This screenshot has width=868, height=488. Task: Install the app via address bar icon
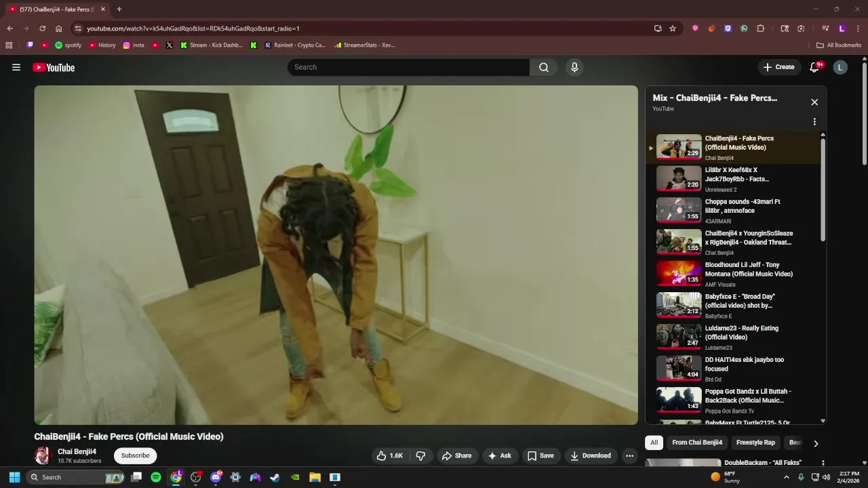(x=658, y=28)
